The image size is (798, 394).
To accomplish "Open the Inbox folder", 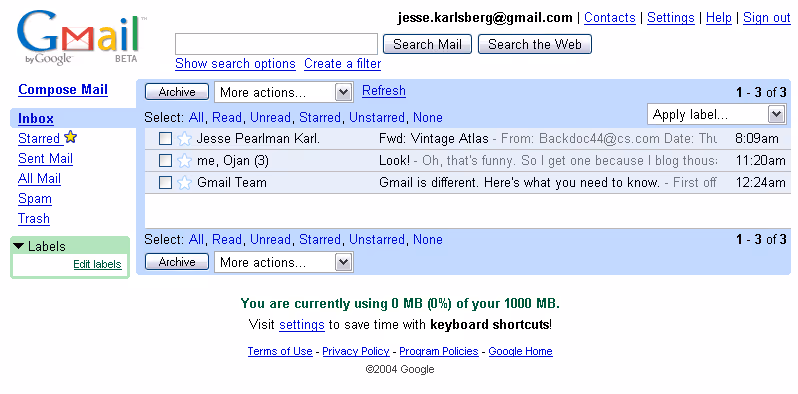I will [x=36, y=119].
